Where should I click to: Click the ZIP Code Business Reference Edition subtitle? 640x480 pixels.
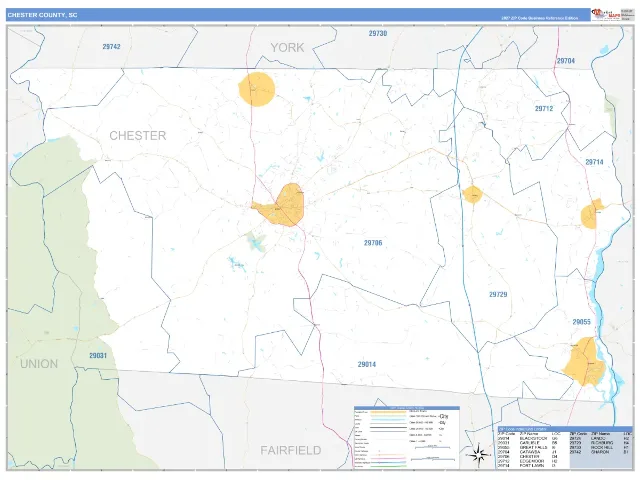tap(540, 18)
